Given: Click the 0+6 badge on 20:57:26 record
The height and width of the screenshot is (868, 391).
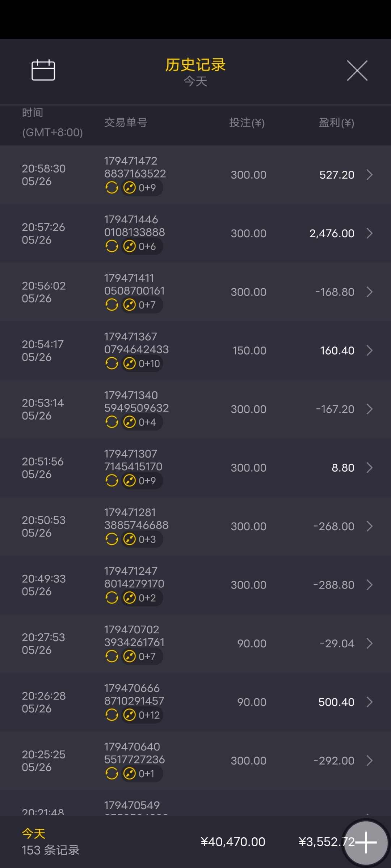Looking at the screenshot, I should (142, 246).
